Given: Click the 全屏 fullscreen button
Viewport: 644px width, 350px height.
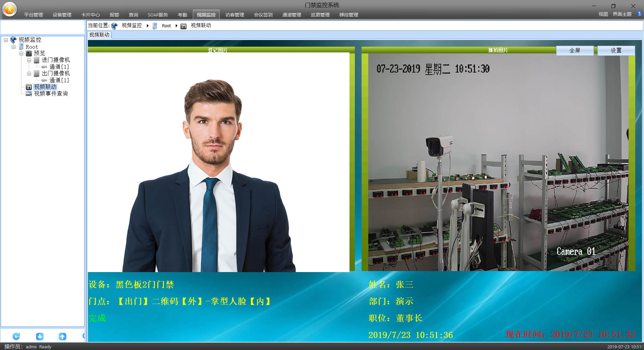Looking at the screenshot, I should tap(575, 50).
